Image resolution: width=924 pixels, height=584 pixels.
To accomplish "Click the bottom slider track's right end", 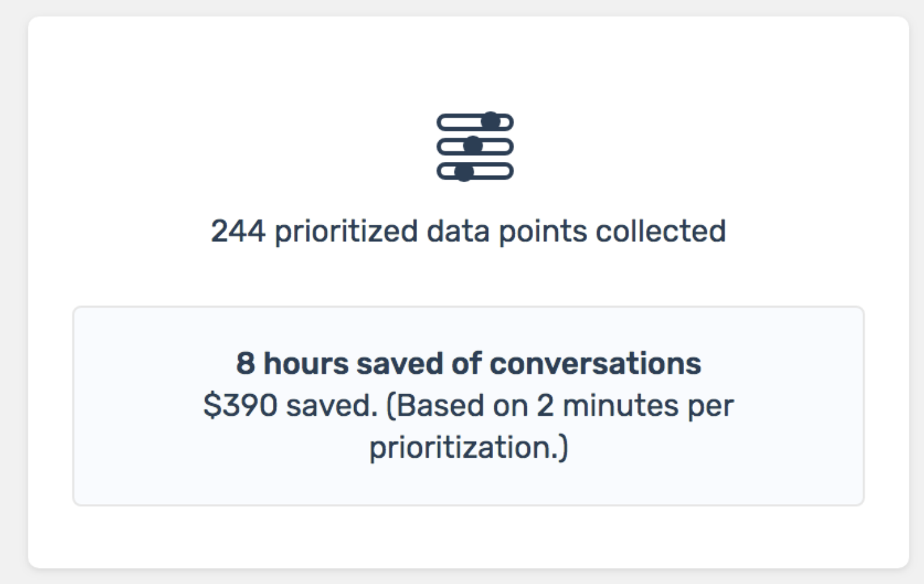I will point(506,171).
